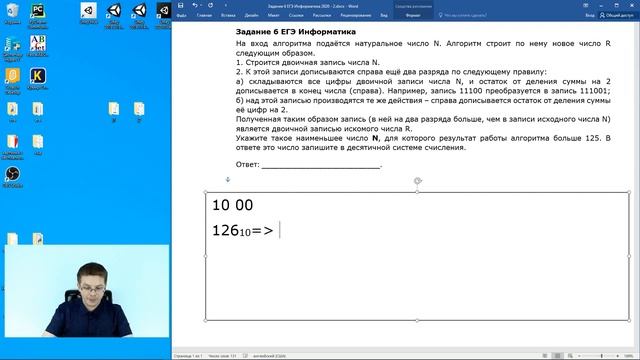Click the heading 'Задание 6 ЕГЭ Информатика'
640x360 pixels.
click(296, 32)
